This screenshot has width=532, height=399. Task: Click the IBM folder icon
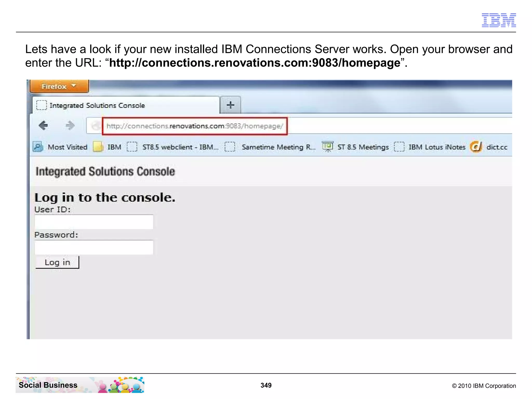click(x=98, y=147)
